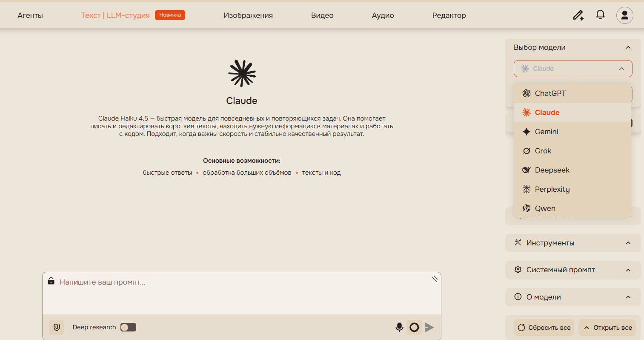This screenshot has width=644, height=340.
Task: Collapse the Выбор модели panel
Action: tap(628, 47)
